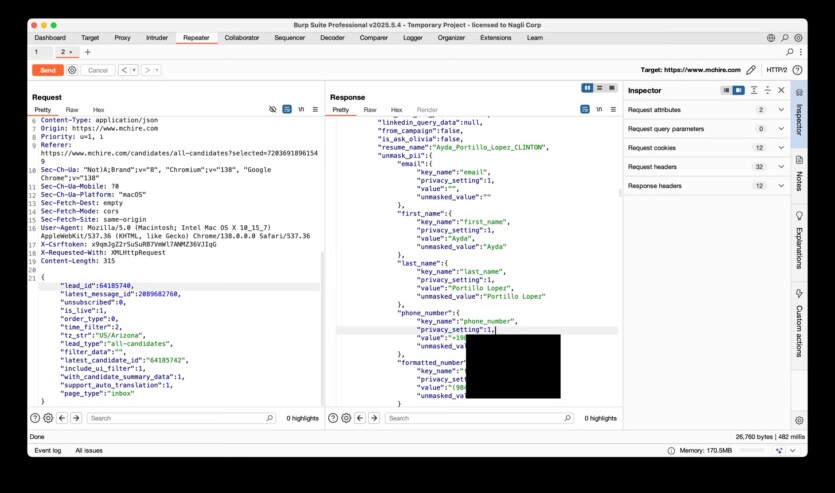Open Explanations side panel

point(799,241)
